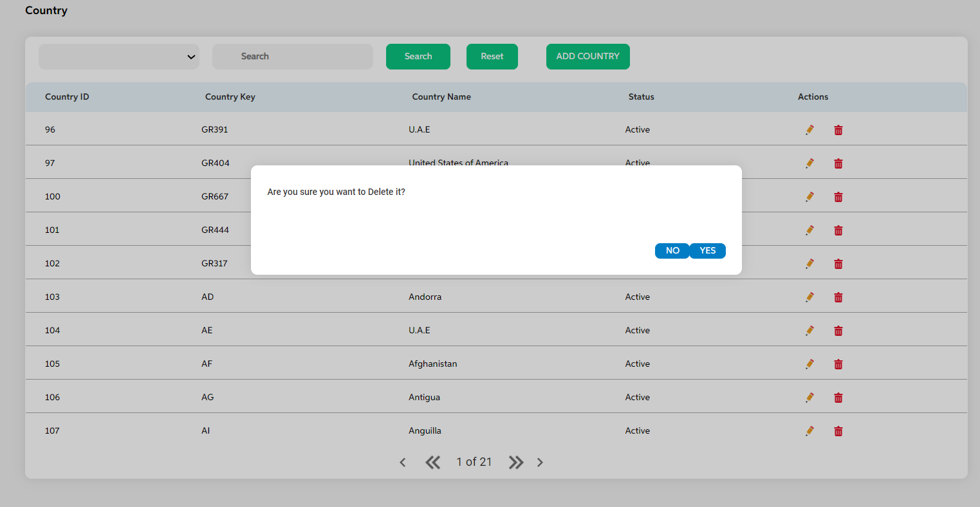
Task: Delete the country with ID 96
Action: pos(838,130)
